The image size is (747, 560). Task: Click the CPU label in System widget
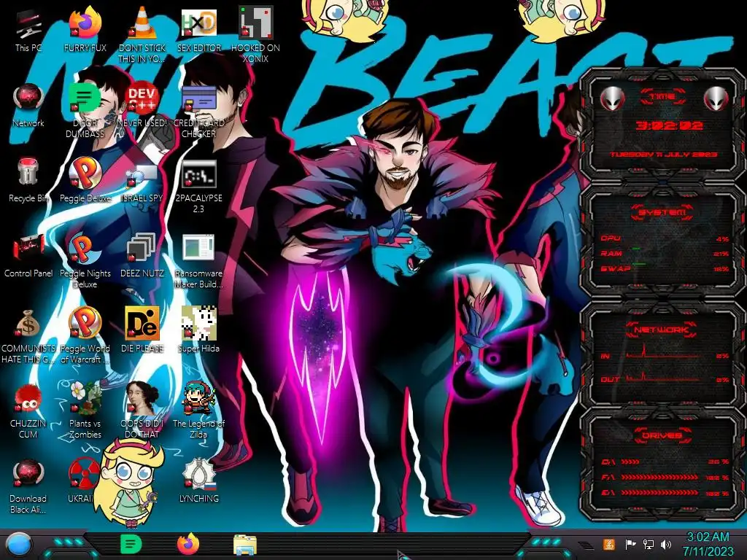(x=611, y=238)
